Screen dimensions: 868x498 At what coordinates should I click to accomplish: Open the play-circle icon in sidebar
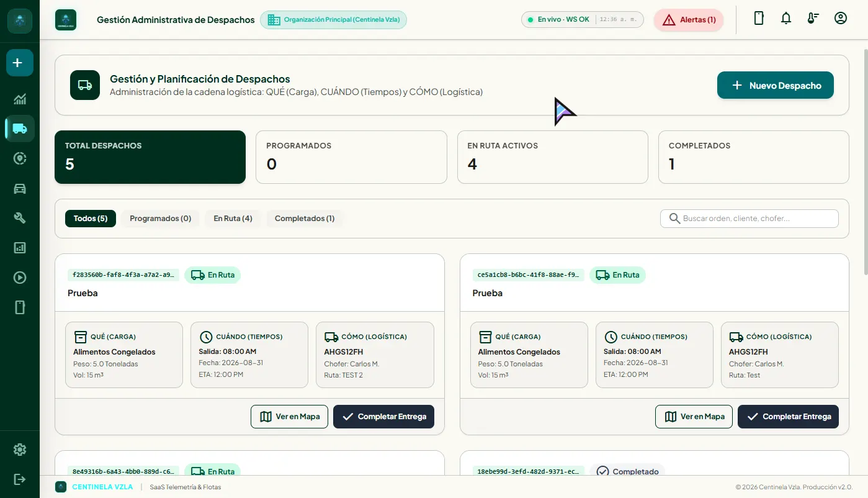click(x=20, y=278)
